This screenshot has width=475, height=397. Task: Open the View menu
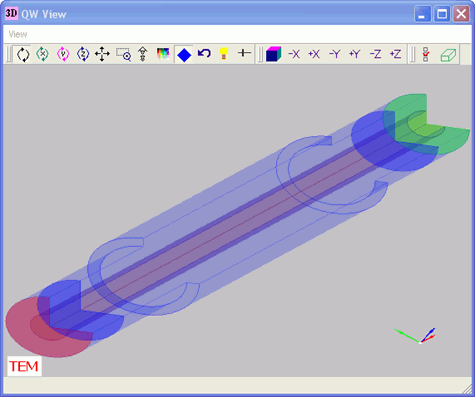(x=18, y=34)
